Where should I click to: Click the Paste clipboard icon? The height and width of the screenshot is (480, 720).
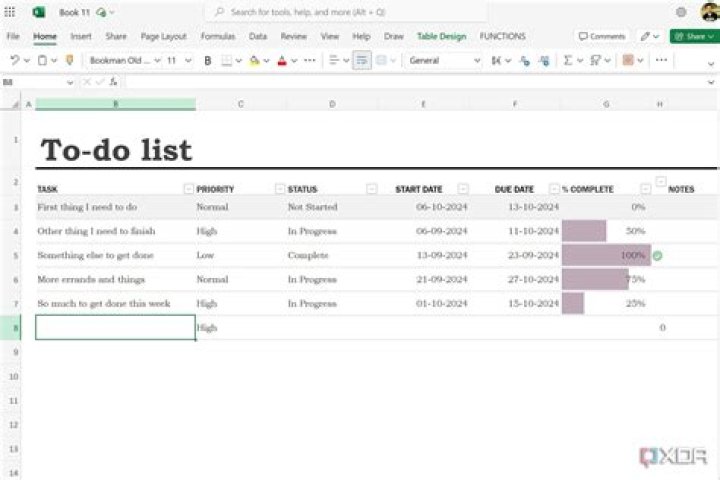pyautogui.click(x=42, y=60)
